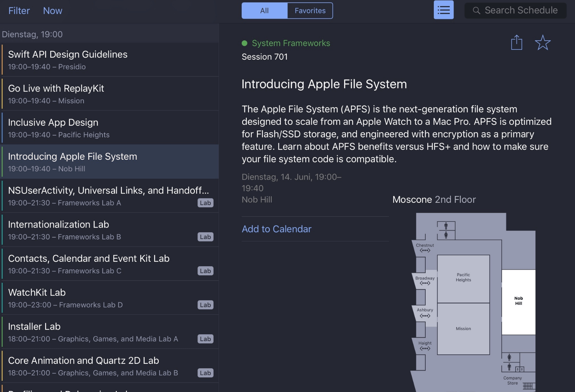This screenshot has width=575, height=392.
Task: Open the Go Live with ReplayKit session
Action: (x=102, y=94)
